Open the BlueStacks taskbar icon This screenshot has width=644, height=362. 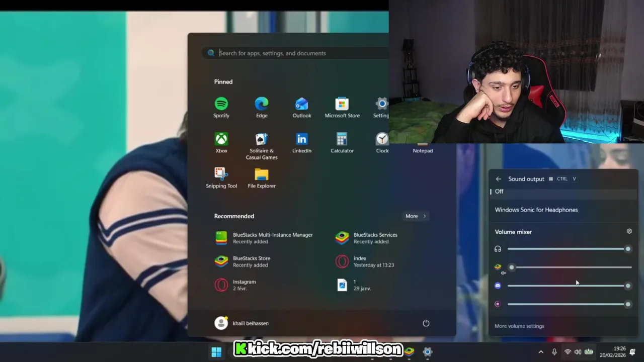pos(410,352)
